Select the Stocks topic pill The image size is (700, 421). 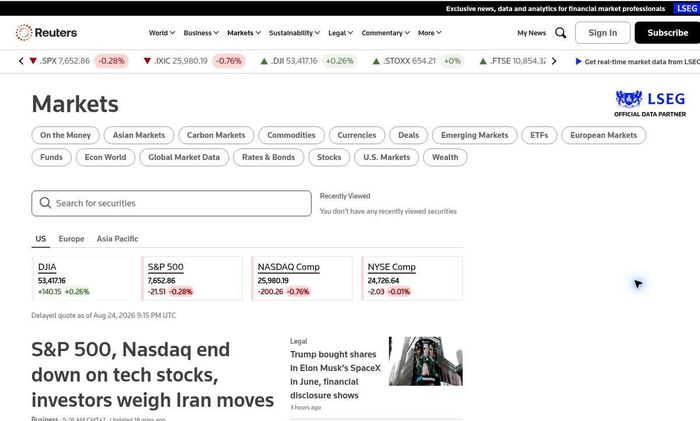click(329, 157)
